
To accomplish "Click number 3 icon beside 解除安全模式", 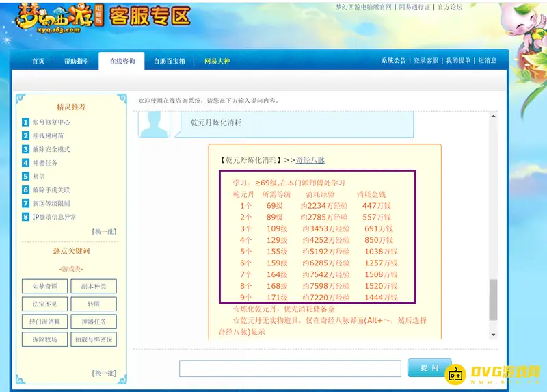I will pyautogui.click(x=25, y=149).
